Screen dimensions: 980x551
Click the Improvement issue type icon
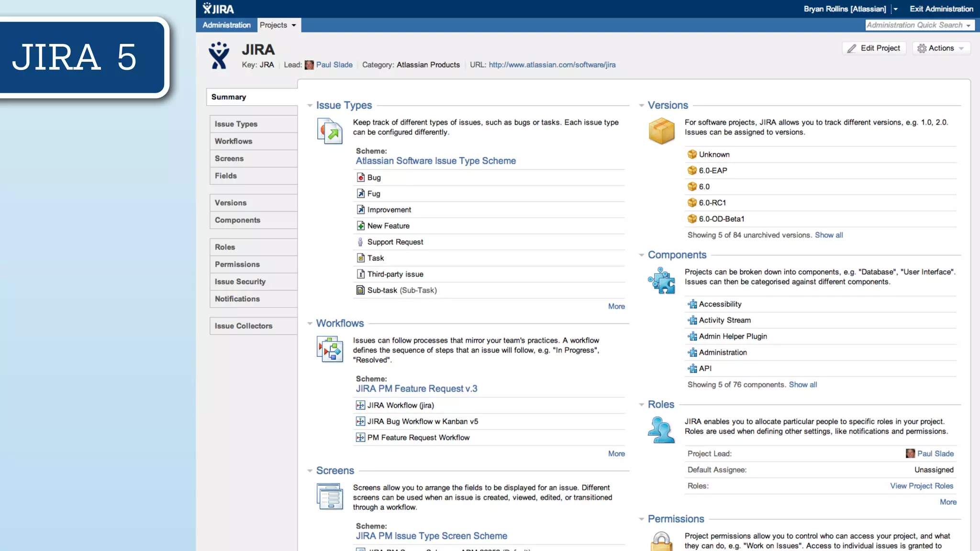tap(361, 209)
